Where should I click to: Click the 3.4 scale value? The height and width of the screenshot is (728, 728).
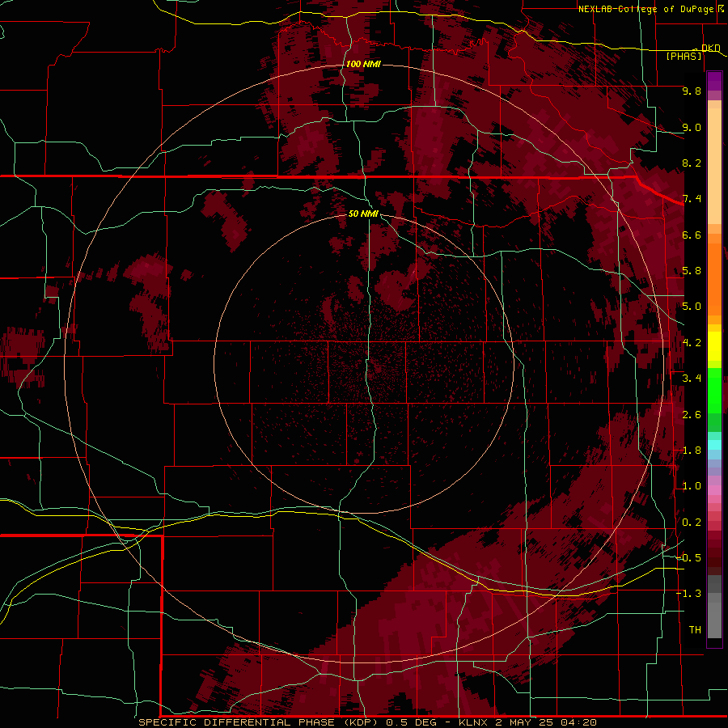coord(692,379)
